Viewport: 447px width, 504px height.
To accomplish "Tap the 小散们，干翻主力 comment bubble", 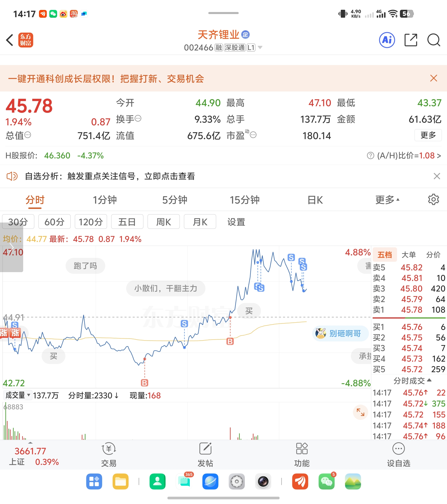I will [x=166, y=288].
